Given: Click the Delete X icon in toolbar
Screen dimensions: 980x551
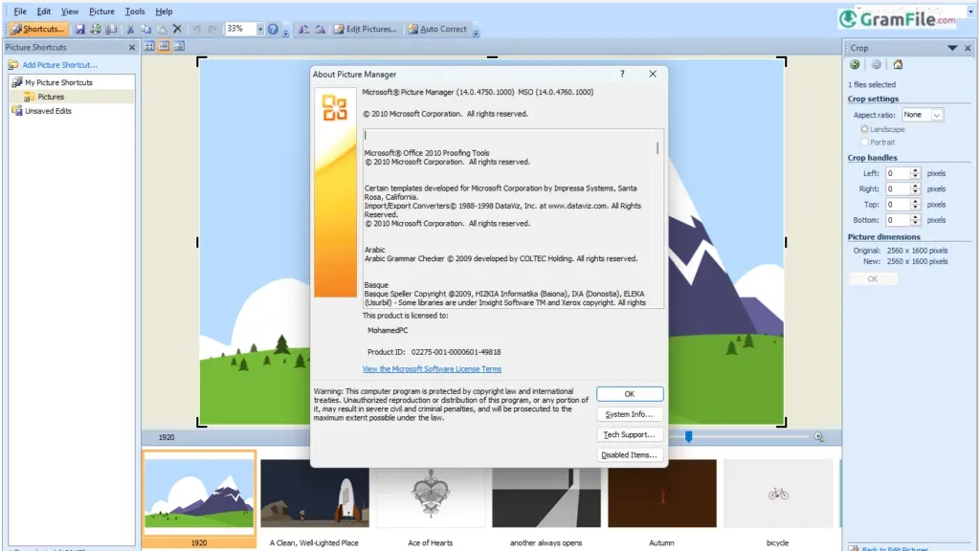Looking at the screenshot, I should [x=177, y=29].
